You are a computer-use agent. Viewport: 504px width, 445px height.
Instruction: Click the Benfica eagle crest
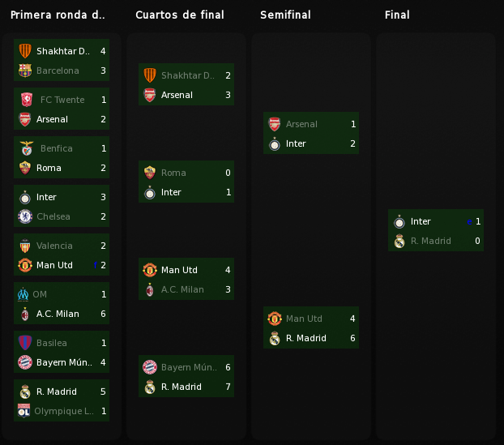(x=27, y=148)
